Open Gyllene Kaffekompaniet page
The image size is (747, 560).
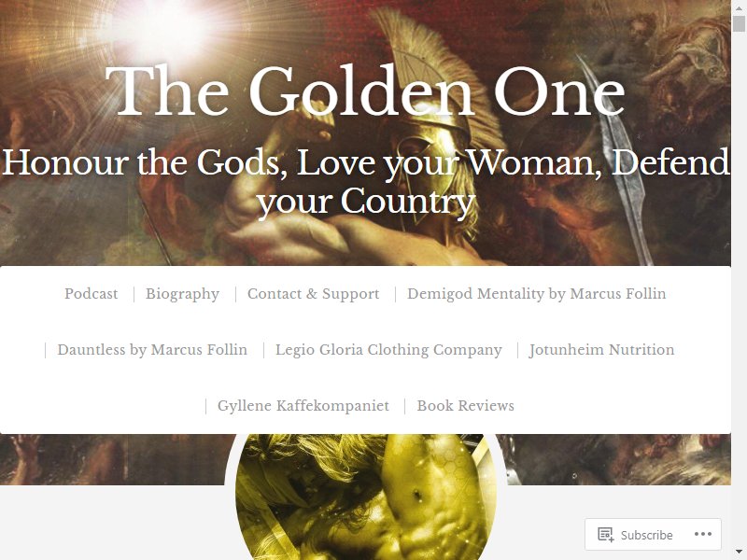pos(303,406)
